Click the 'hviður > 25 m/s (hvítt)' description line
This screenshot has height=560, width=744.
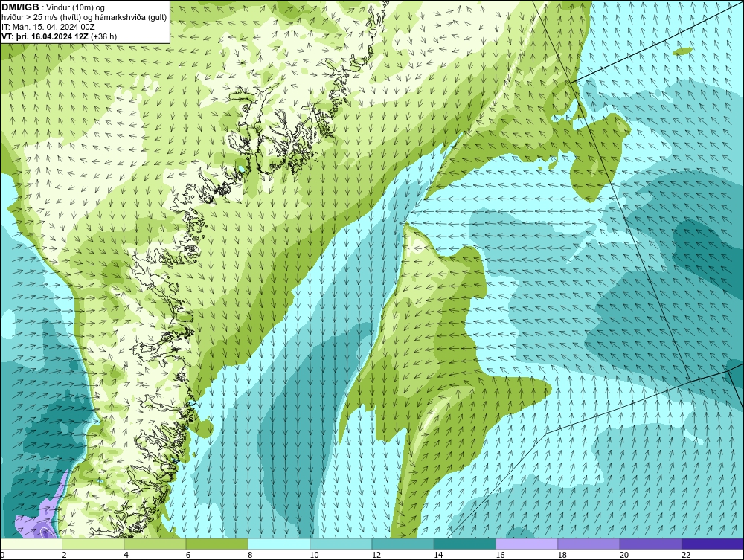click(x=84, y=18)
